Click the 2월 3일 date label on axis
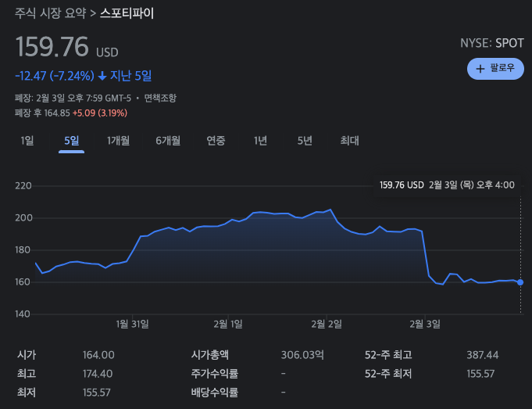Viewport: 532px width, 409px height. click(425, 324)
